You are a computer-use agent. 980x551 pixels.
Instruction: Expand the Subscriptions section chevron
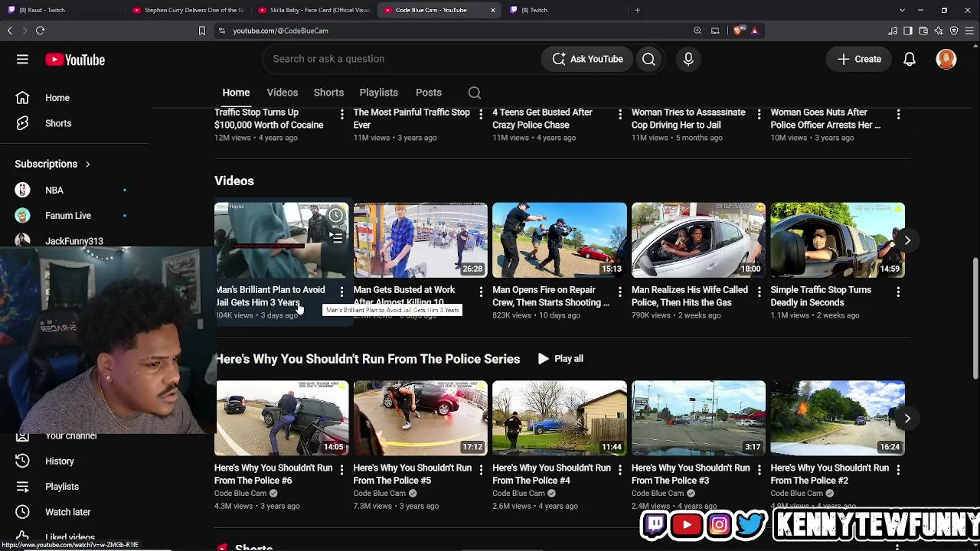coord(87,164)
